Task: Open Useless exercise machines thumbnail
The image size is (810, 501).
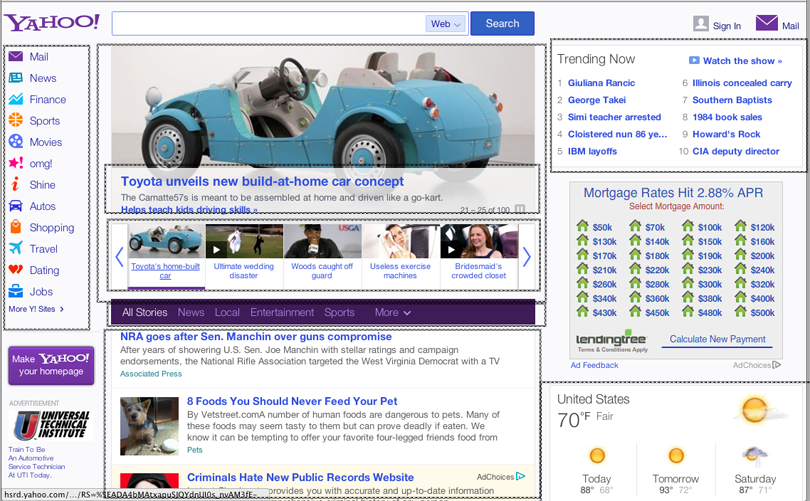Action: (x=400, y=241)
